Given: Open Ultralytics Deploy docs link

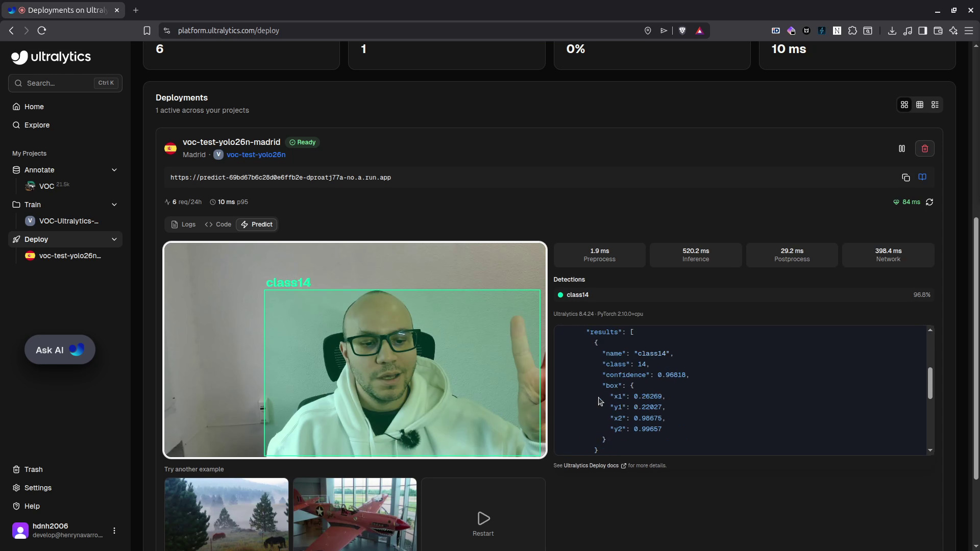Looking at the screenshot, I should (591, 465).
